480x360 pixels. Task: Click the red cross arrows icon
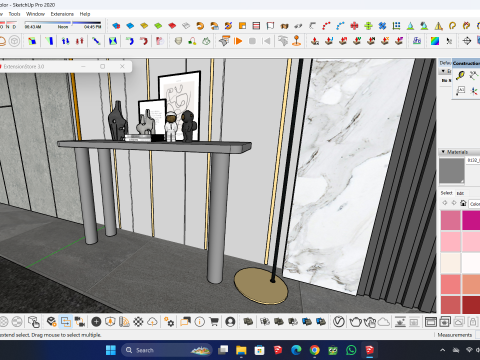(x=354, y=26)
